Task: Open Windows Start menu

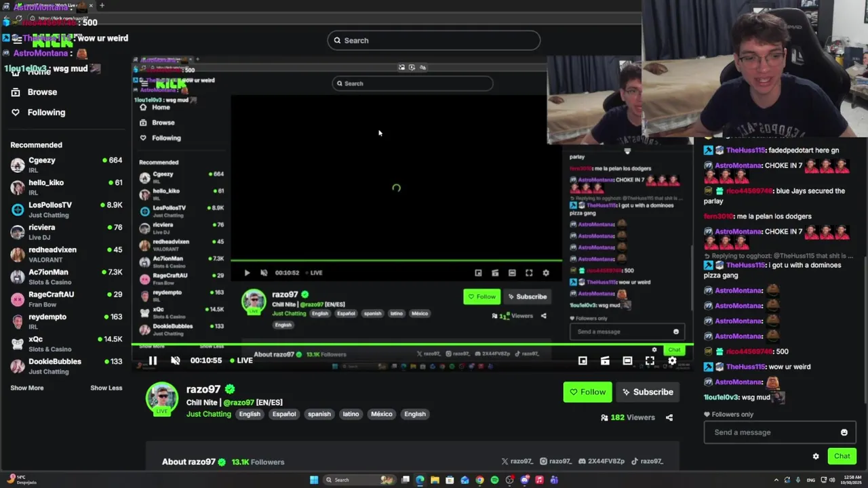Action: (314, 480)
